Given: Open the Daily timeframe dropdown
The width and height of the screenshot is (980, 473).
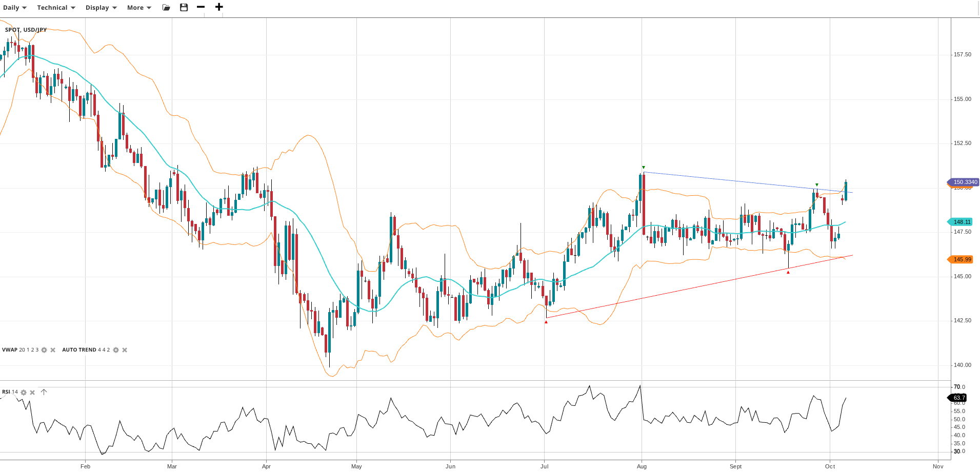Looking at the screenshot, I should [x=14, y=8].
